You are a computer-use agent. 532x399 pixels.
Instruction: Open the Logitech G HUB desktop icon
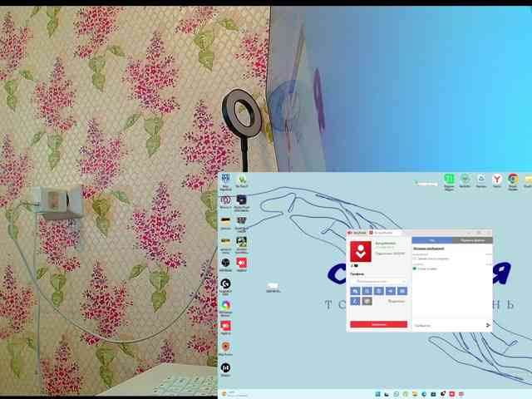tap(225, 286)
